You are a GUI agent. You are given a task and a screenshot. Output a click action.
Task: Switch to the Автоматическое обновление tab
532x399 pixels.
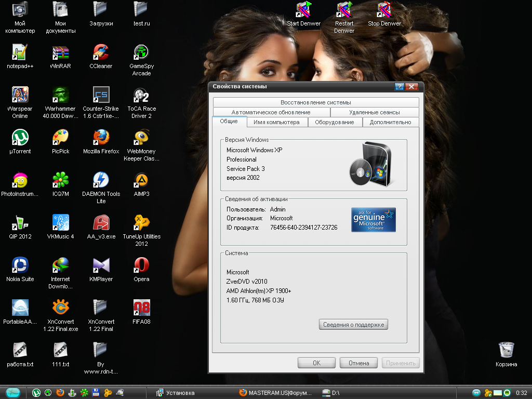click(x=271, y=112)
